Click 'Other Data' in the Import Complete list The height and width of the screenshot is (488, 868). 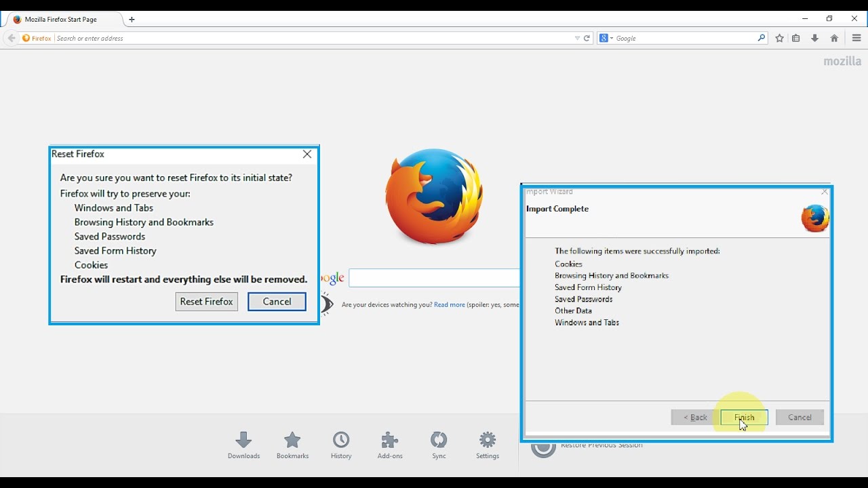click(x=573, y=311)
